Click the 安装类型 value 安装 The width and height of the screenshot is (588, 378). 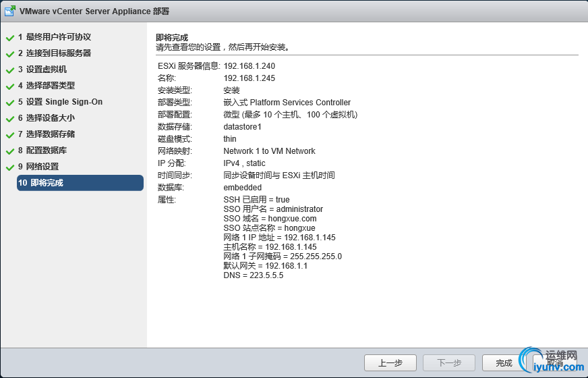click(231, 90)
